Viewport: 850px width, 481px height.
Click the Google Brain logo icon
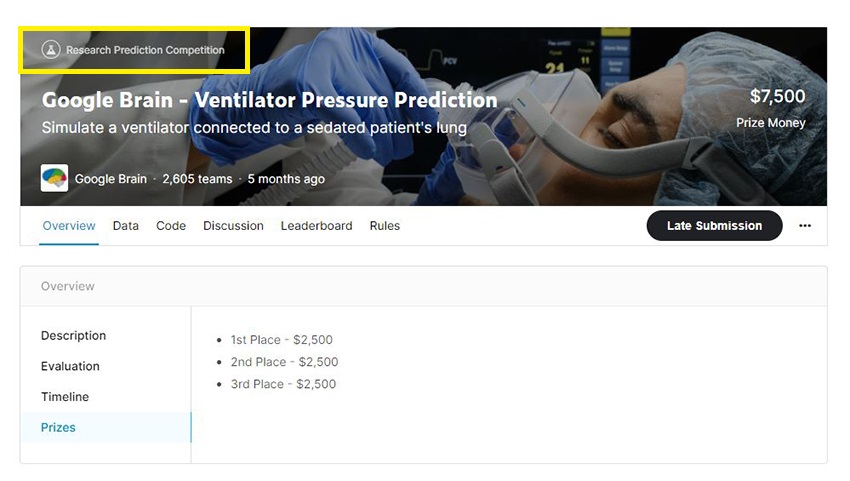[54, 179]
